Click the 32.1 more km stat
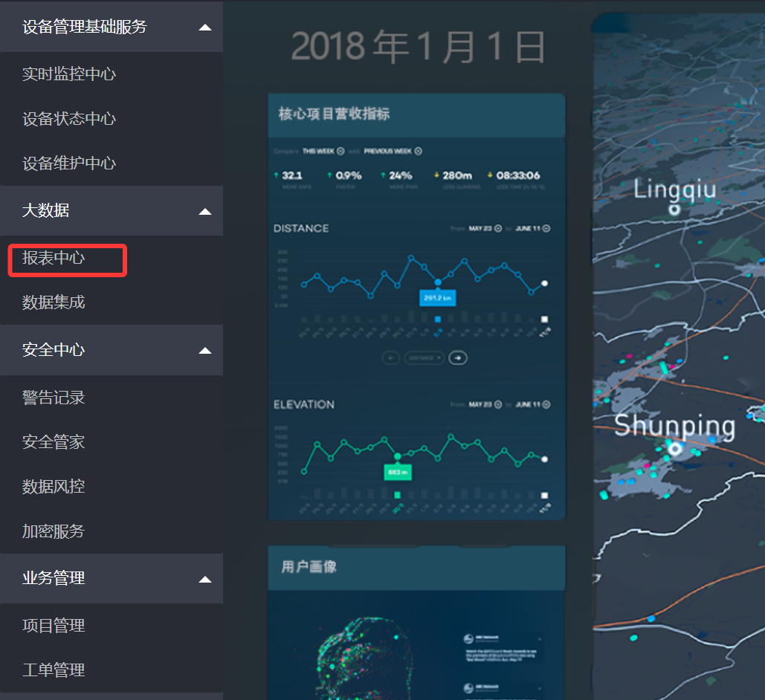This screenshot has height=700, width=765. point(291,179)
